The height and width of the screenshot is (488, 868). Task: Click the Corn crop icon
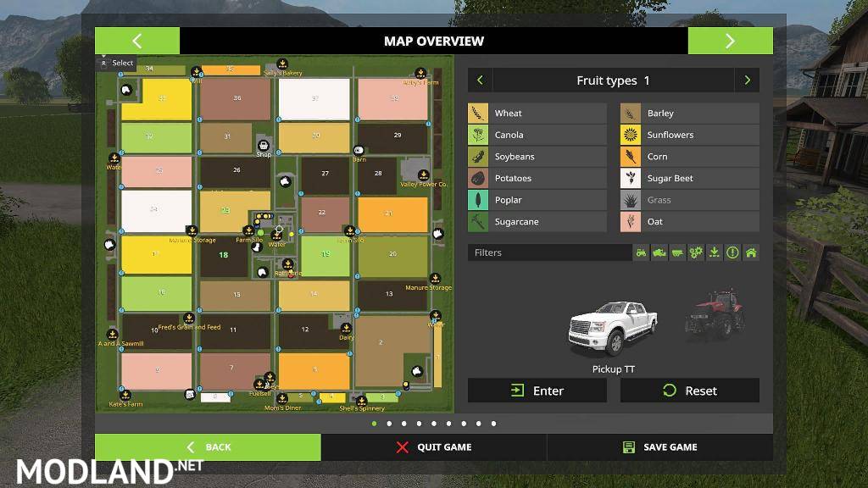(x=631, y=157)
